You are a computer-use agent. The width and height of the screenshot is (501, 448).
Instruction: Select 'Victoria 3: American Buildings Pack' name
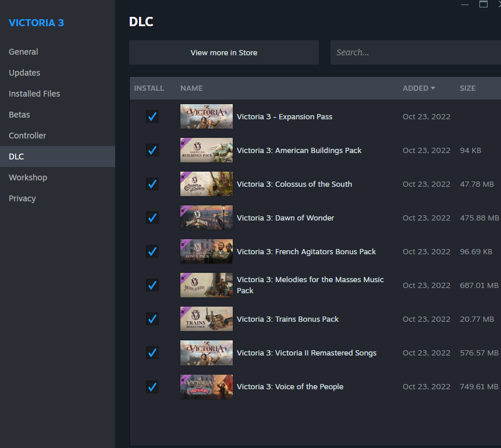299,151
